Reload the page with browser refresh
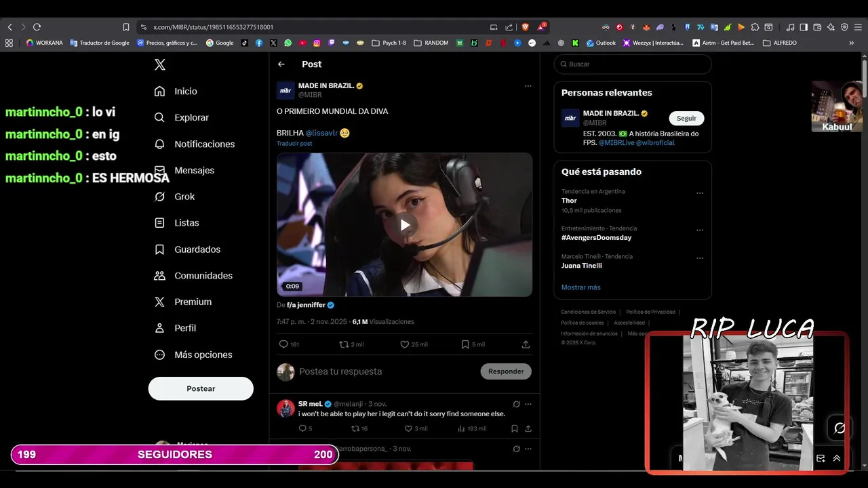Viewport: 868px width, 488px height. (x=37, y=27)
